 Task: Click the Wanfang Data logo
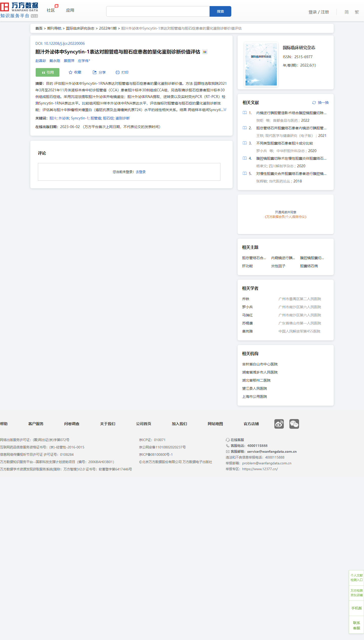tap(19, 10)
